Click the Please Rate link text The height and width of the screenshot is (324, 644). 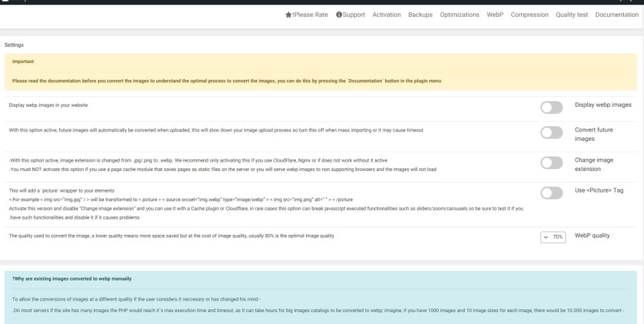point(310,15)
